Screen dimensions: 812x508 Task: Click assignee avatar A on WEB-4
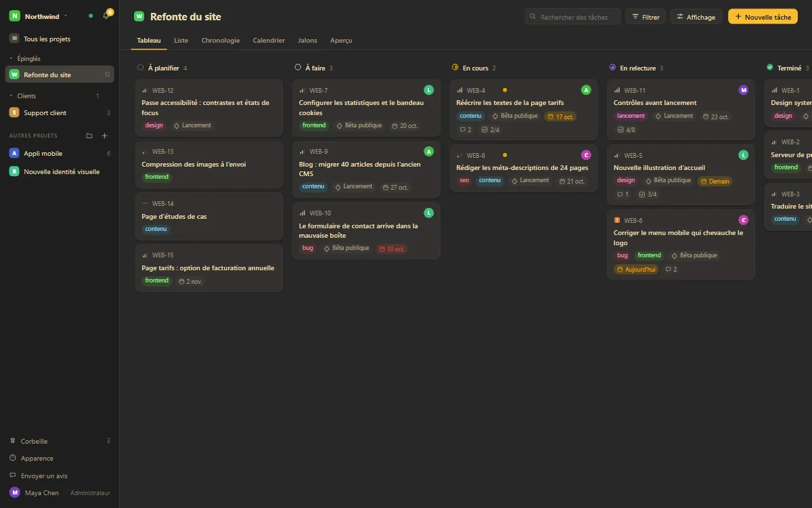pyautogui.click(x=586, y=90)
